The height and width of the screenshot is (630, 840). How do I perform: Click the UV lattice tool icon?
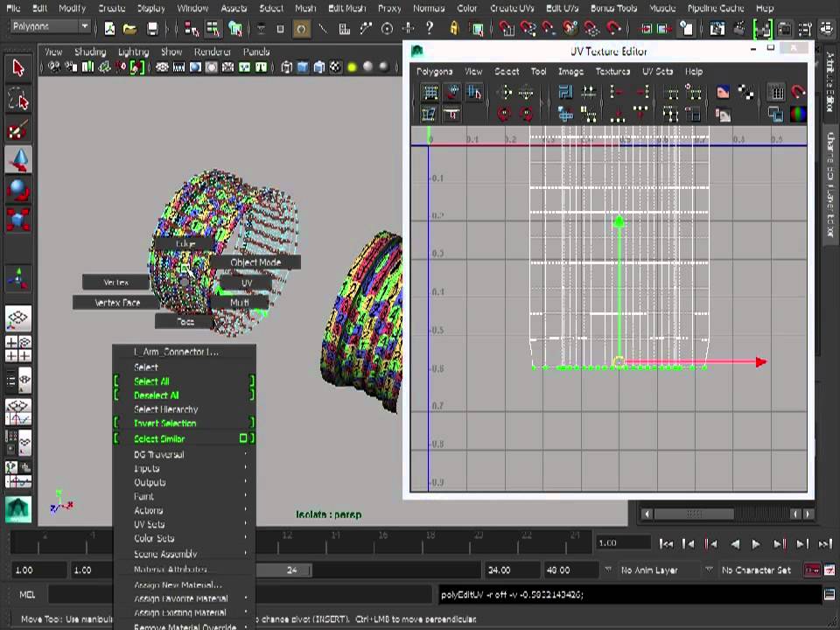tap(430, 93)
